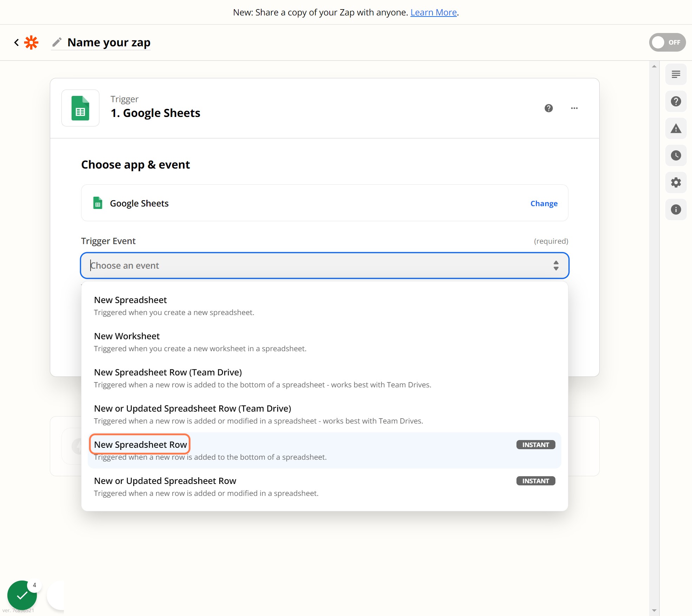
Task: Select instant New or Updated Spreadsheet Row
Action: tap(324, 487)
